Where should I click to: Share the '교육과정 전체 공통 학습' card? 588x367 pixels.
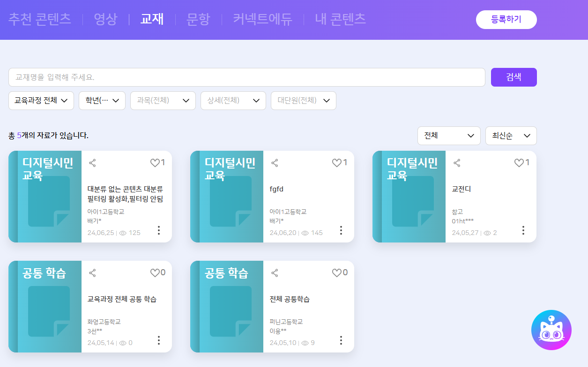pos(92,273)
